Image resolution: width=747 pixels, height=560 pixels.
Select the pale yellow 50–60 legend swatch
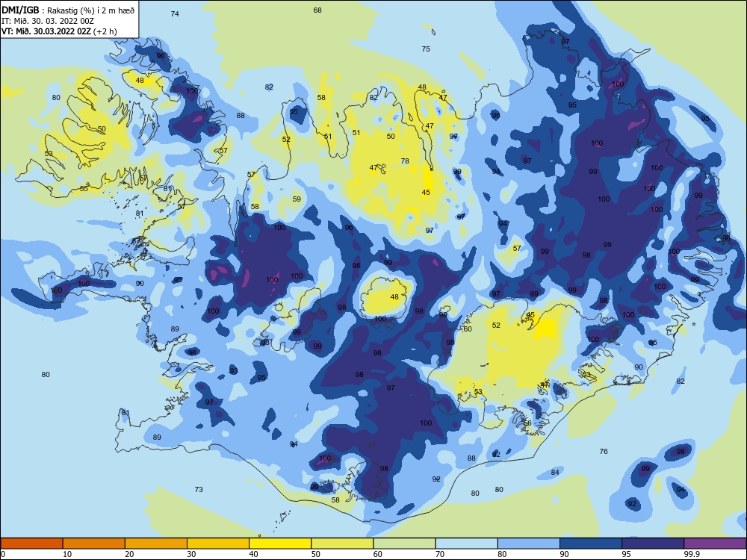pyautogui.click(x=342, y=544)
